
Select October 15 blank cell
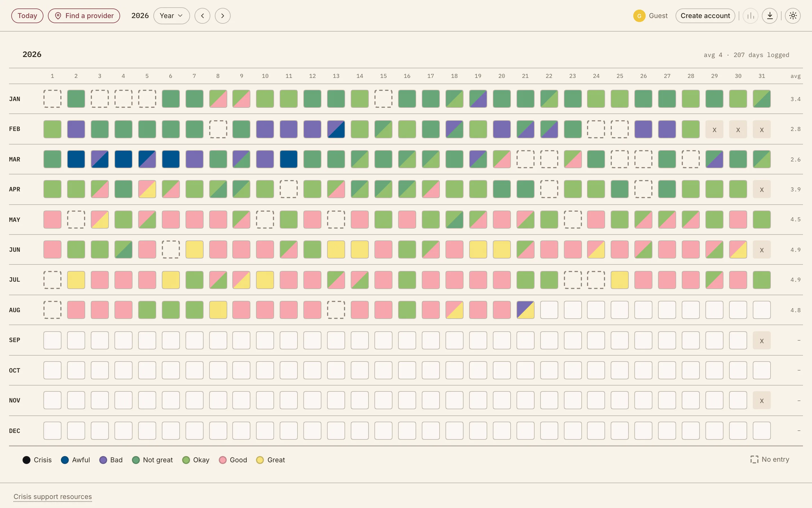383,370
